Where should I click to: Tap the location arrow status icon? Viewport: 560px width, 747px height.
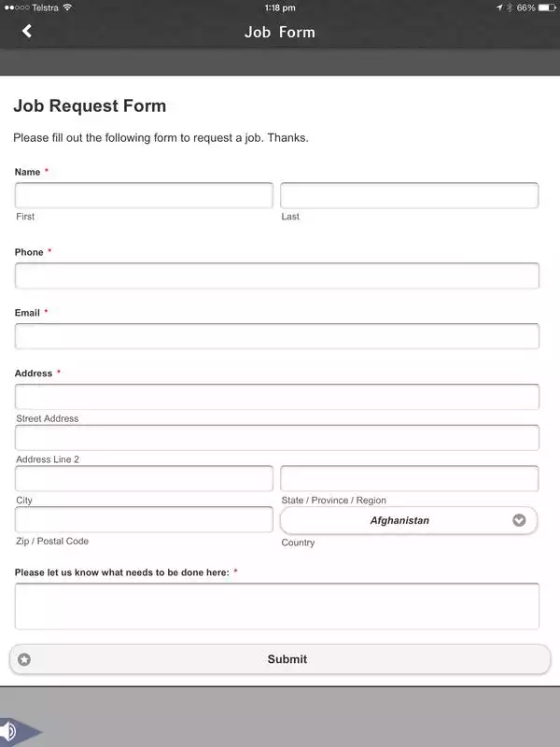click(499, 7)
